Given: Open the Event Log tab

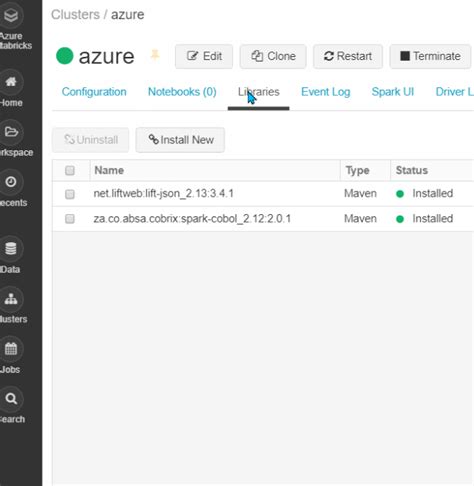Looking at the screenshot, I should click(x=326, y=92).
